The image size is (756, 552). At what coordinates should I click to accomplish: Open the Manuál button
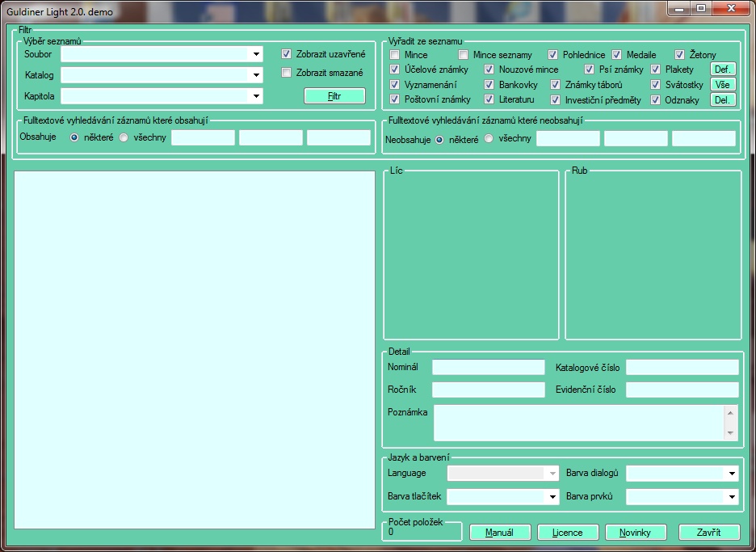point(501,533)
